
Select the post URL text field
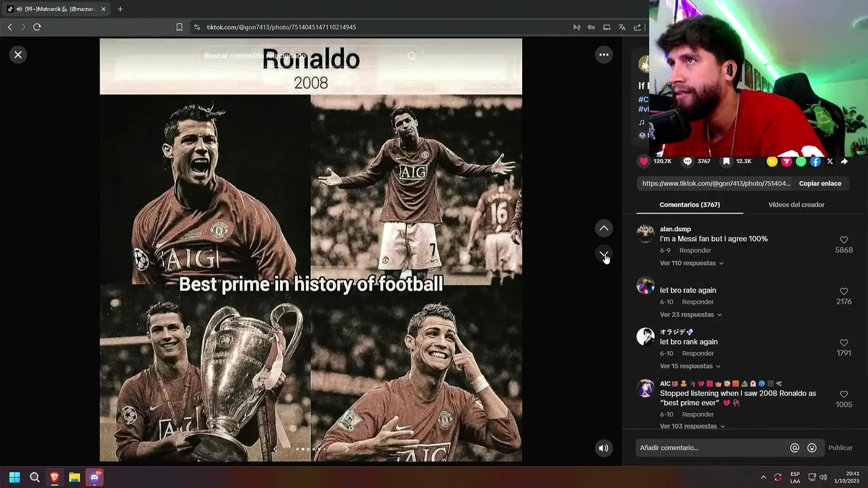point(715,184)
